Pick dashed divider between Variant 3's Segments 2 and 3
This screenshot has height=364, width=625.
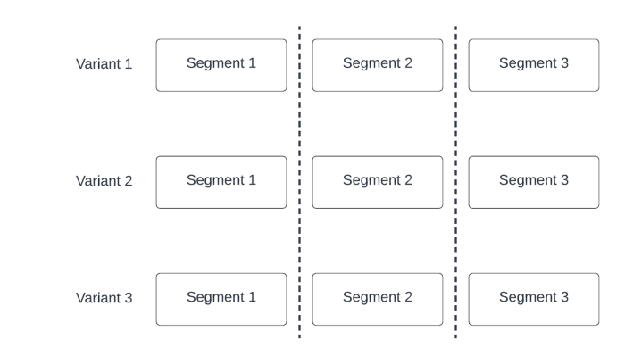pos(455,299)
